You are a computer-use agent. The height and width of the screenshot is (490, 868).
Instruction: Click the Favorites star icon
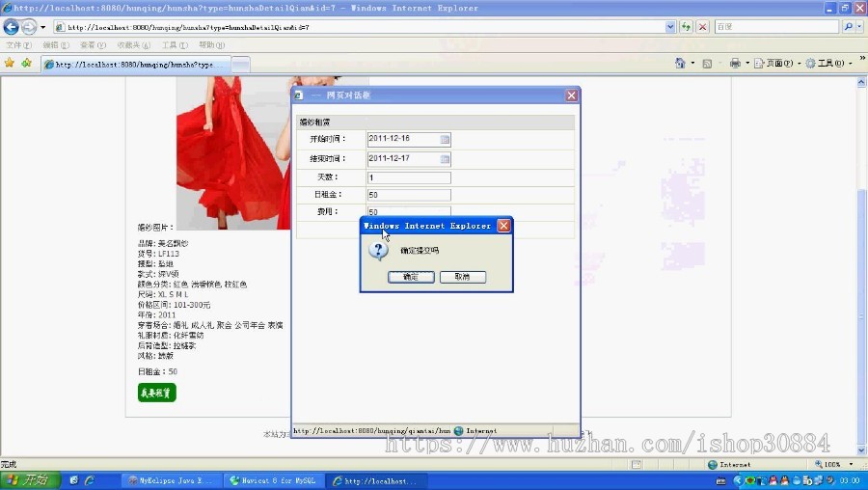click(x=10, y=63)
